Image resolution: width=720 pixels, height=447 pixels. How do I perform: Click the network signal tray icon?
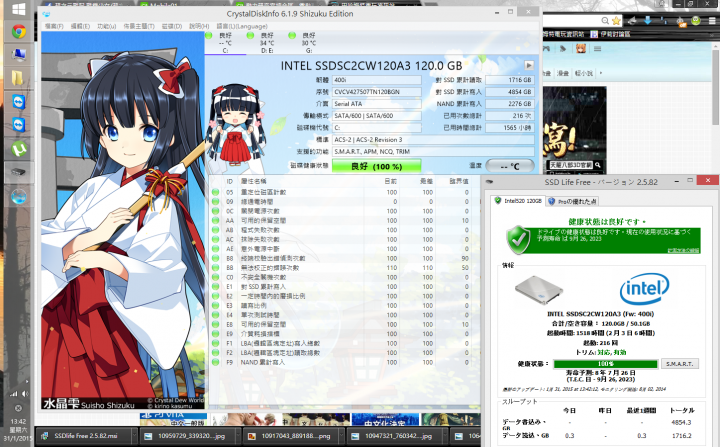(x=13, y=394)
